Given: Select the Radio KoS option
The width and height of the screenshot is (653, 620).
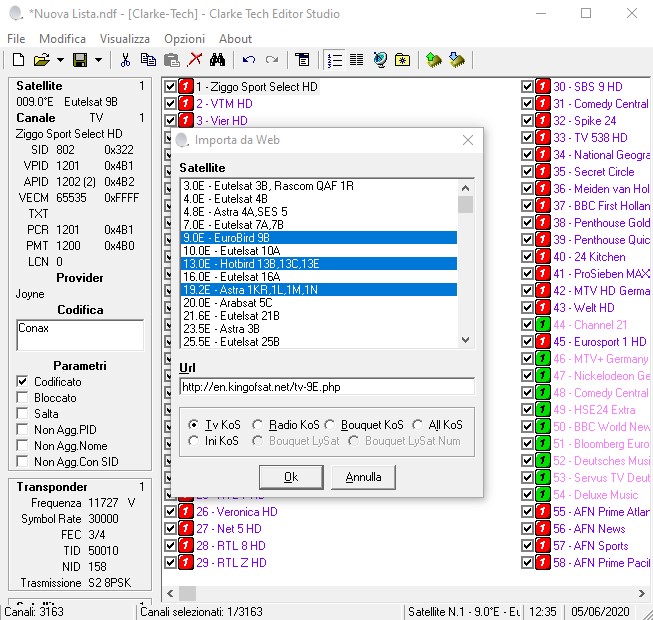Looking at the screenshot, I should tap(257, 425).
